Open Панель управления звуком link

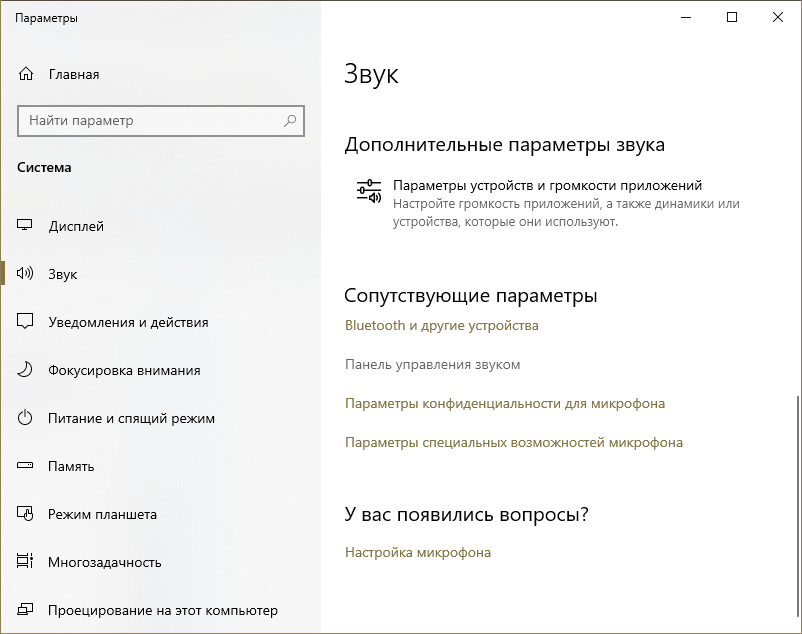click(x=432, y=364)
